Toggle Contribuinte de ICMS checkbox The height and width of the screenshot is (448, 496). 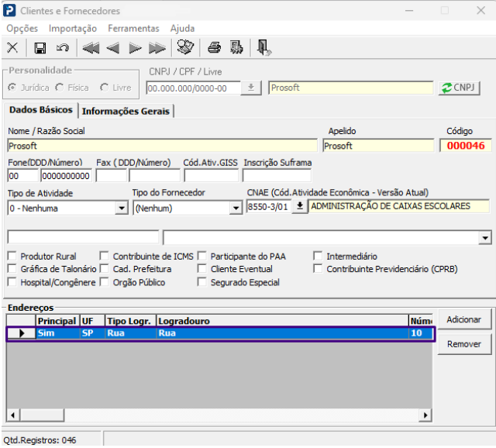pos(104,256)
